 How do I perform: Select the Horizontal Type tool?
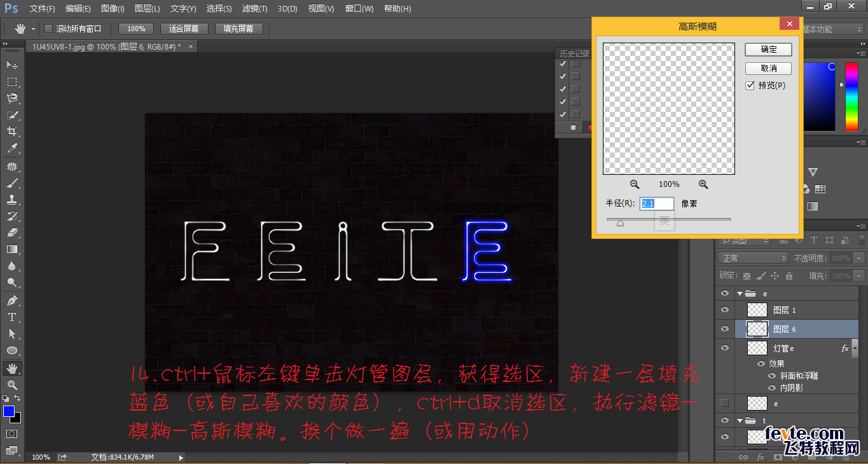click(x=13, y=316)
